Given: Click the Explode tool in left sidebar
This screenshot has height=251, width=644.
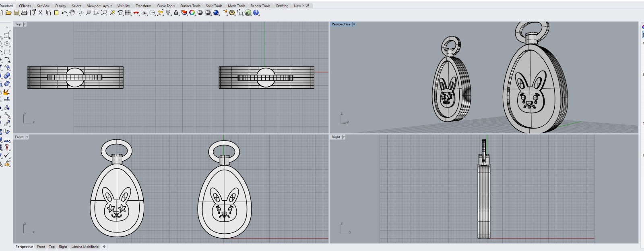Looking at the screenshot, I should click(x=6, y=92).
